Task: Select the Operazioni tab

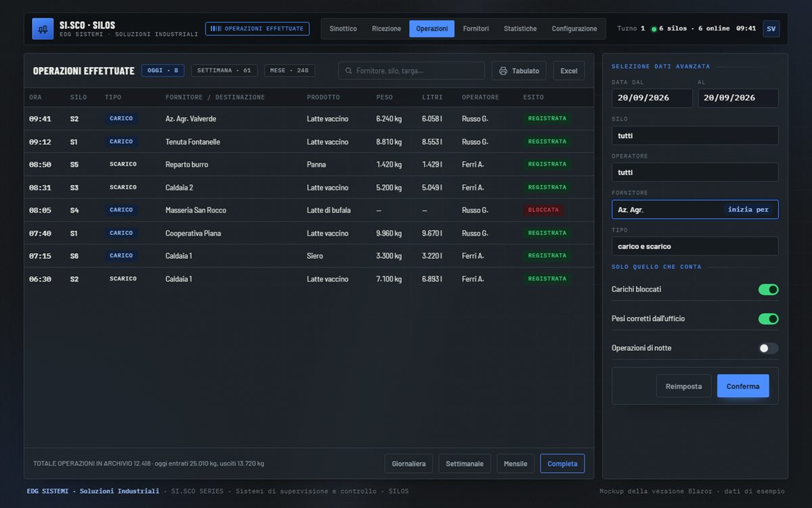Action: point(432,28)
